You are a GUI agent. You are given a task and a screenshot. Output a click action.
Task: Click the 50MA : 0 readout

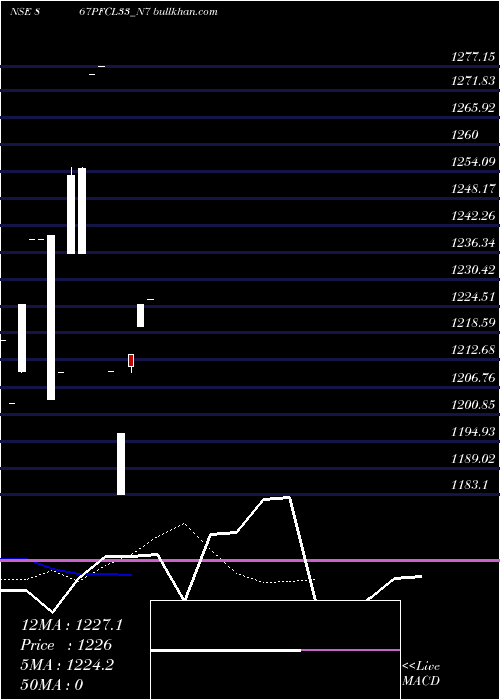(x=52, y=685)
